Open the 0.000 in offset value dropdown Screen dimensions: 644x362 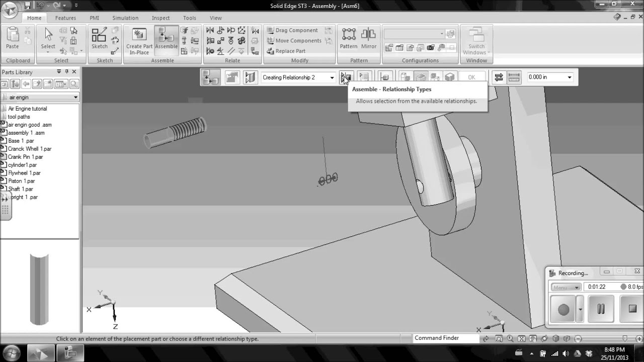(570, 77)
